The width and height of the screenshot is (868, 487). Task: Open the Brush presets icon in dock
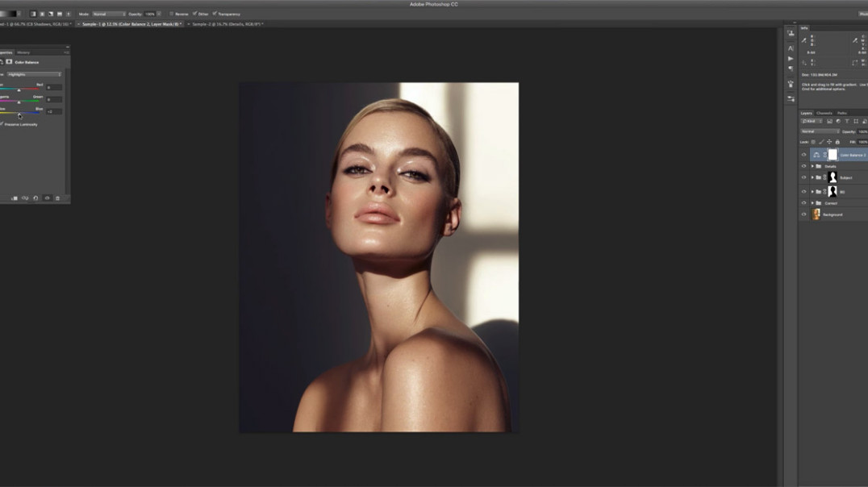[791, 84]
